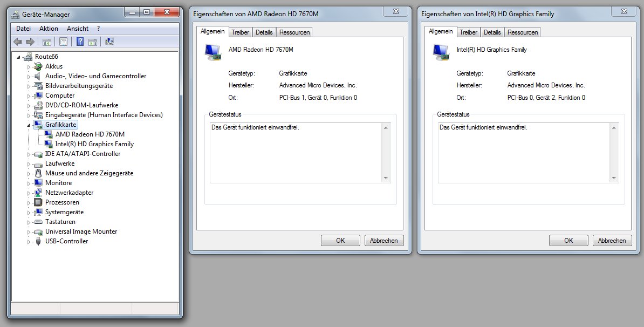Click scroll-down arrow in AMD Gerätestatus box
The image size is (644, 327).
pos(386,178)
